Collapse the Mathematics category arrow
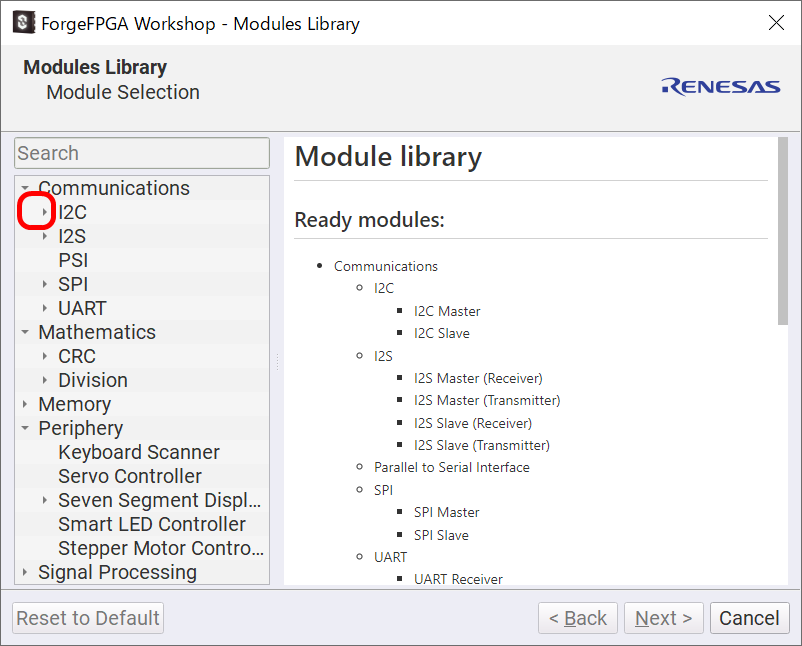 (x=25, y=332)
